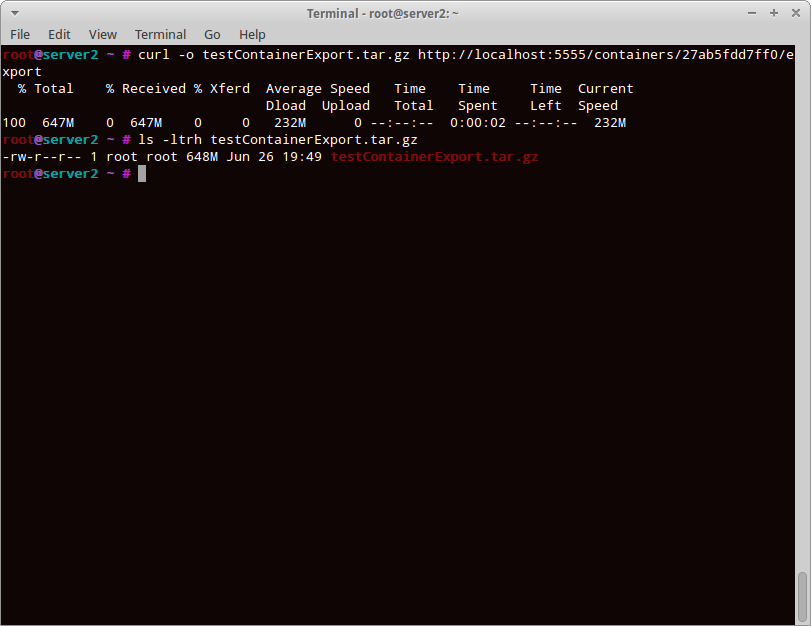This screenshot has height=626, width=811.
Task: Close the terminal window
Action: 796,13
